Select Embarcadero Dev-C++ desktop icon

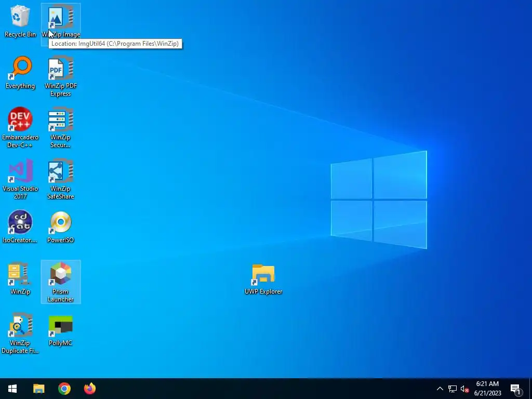click(x=20, y=128)
